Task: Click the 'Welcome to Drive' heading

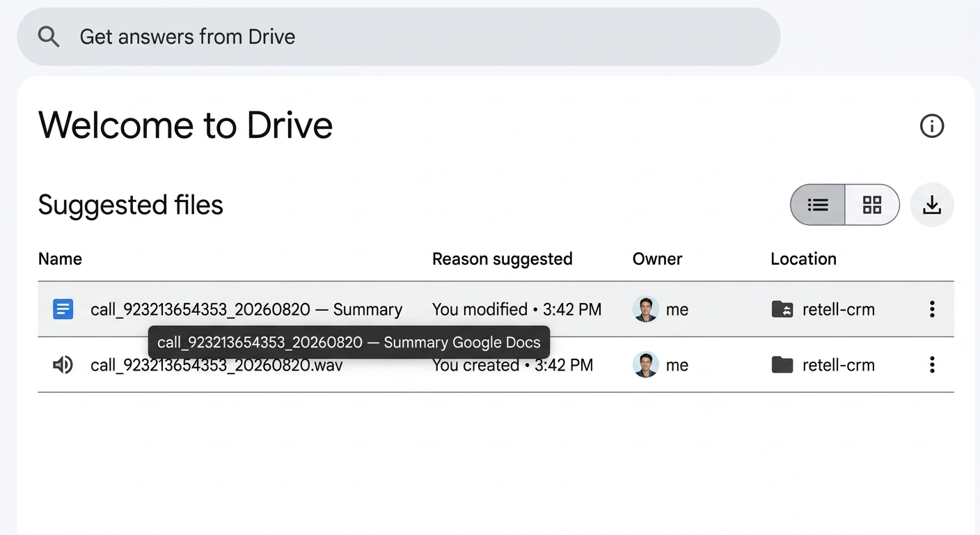Action: (x=185, y=125)
